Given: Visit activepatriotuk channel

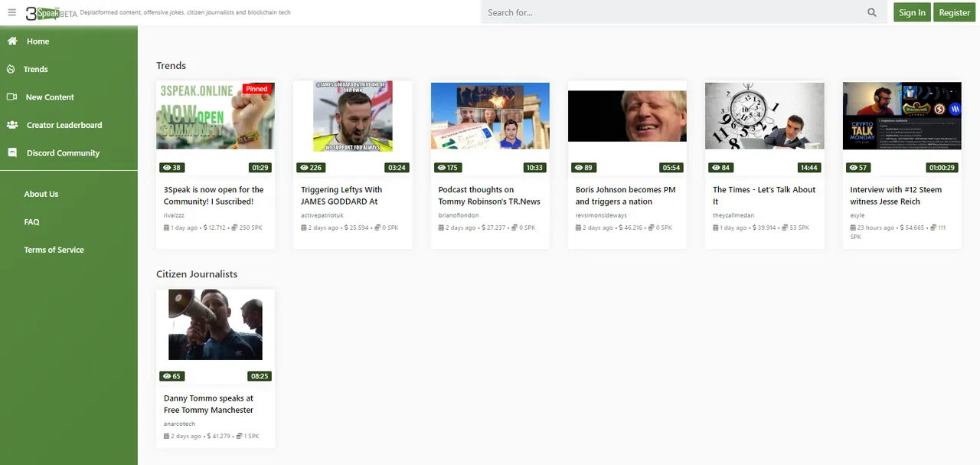Looking at the screenshot, I should tap(322, 215).
